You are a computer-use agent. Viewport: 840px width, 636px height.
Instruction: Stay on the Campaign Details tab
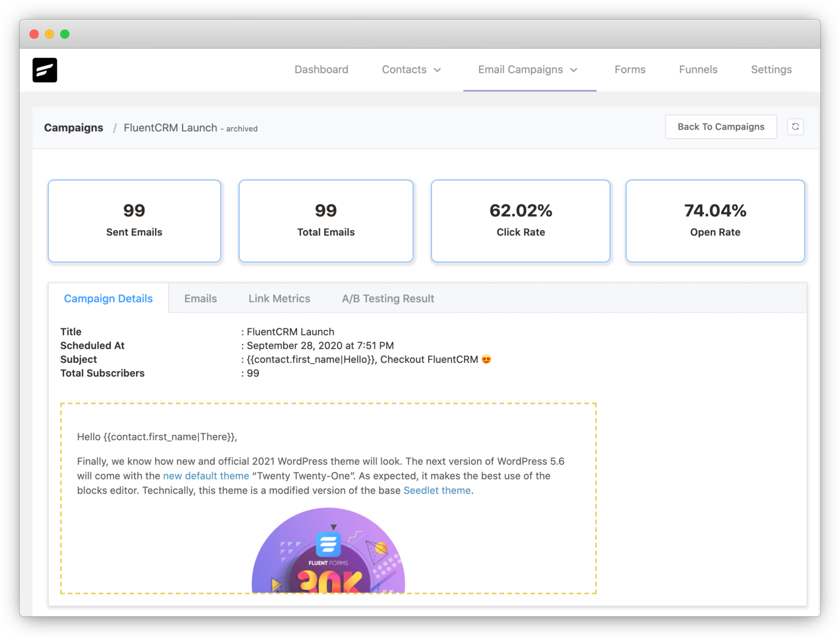(108, 299)
